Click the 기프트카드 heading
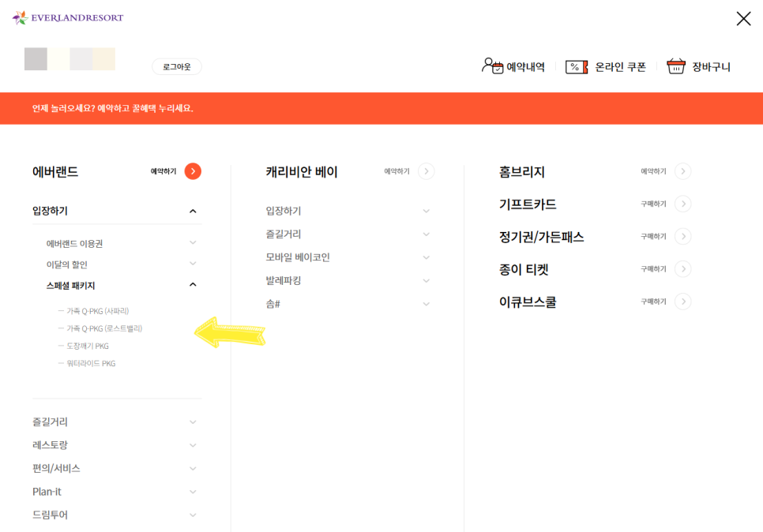The height and width of the screenshot is (532, 763). point(528,204)
